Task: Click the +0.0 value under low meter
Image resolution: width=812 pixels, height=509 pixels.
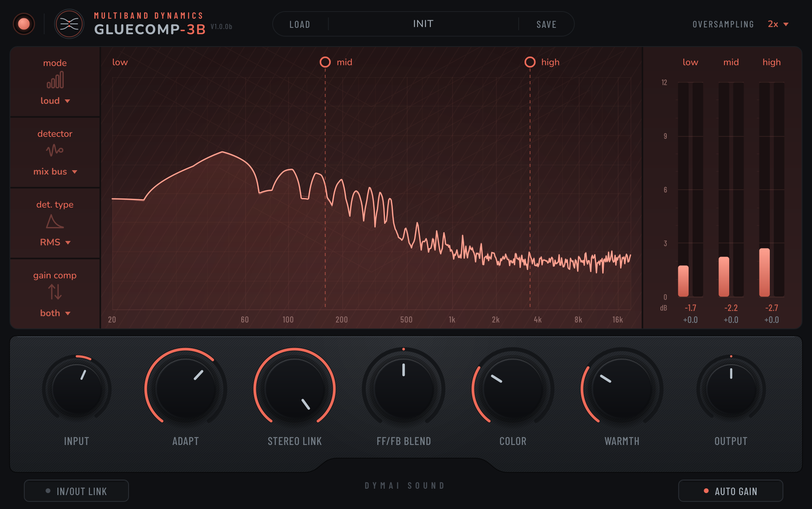Action: point(690,320)
